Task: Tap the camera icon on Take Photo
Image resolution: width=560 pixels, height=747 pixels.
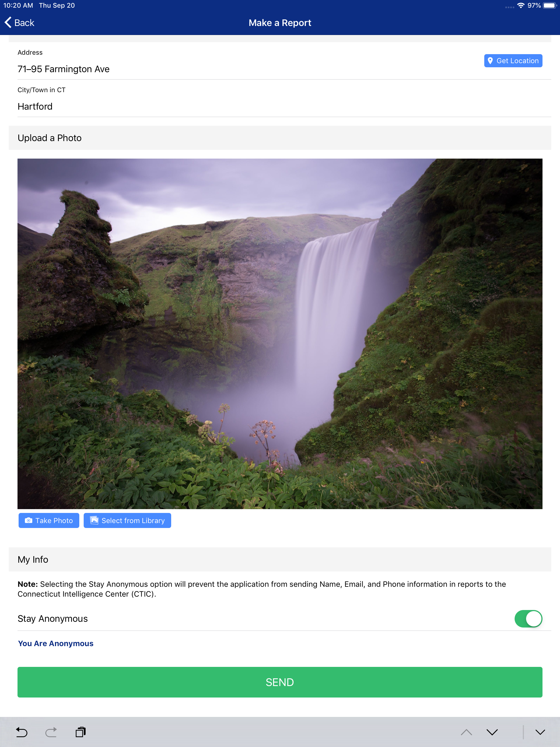Action: tap(29, 520)
